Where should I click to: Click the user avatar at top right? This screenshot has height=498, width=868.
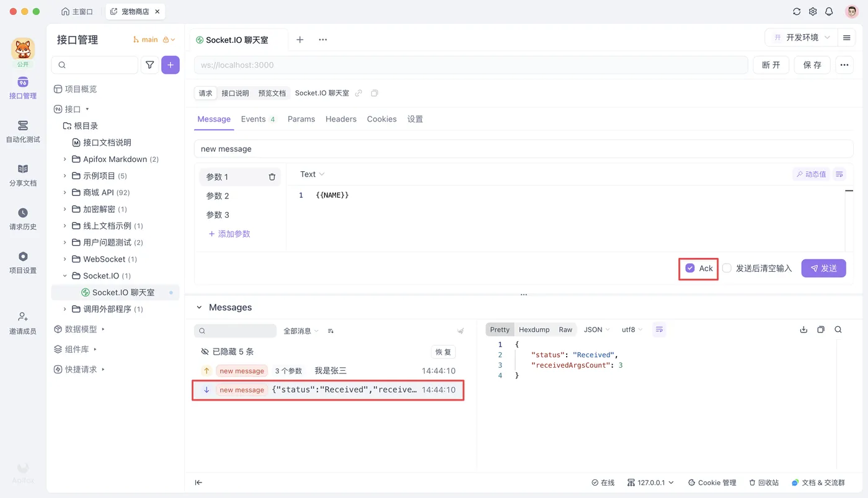click(x=851, y=11)
